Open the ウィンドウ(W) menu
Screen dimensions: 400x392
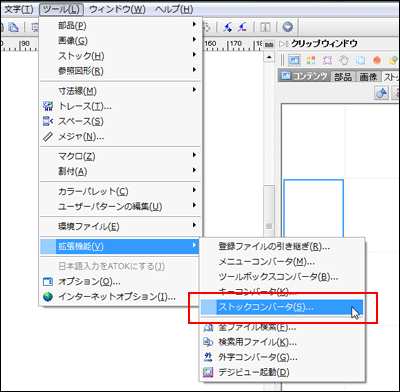click(117, 9)
